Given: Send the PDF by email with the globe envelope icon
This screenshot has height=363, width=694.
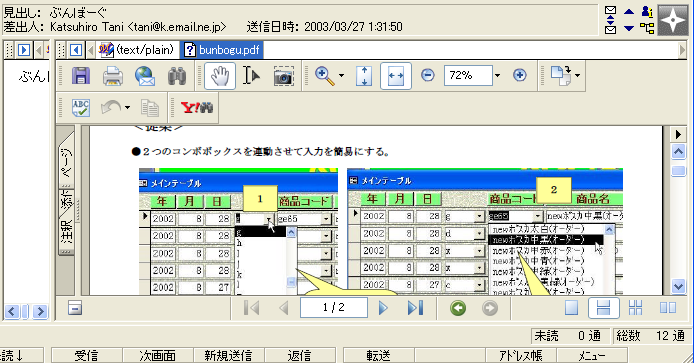Looking at the screenshot, I should [145, 76].
